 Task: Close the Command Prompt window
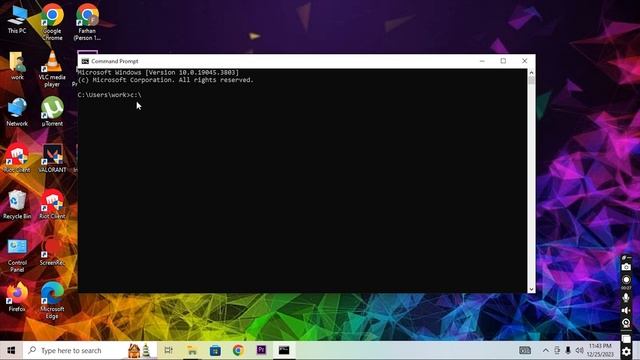coord(524,61)
